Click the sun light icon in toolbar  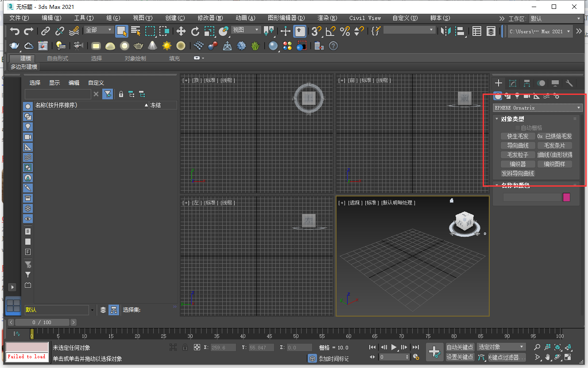[166, 46]
